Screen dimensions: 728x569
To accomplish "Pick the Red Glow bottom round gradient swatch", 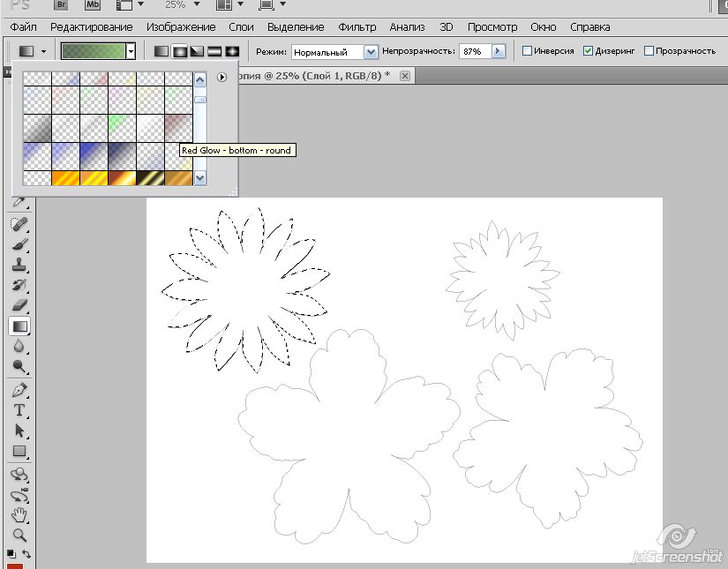I will [x=178, y=128].
